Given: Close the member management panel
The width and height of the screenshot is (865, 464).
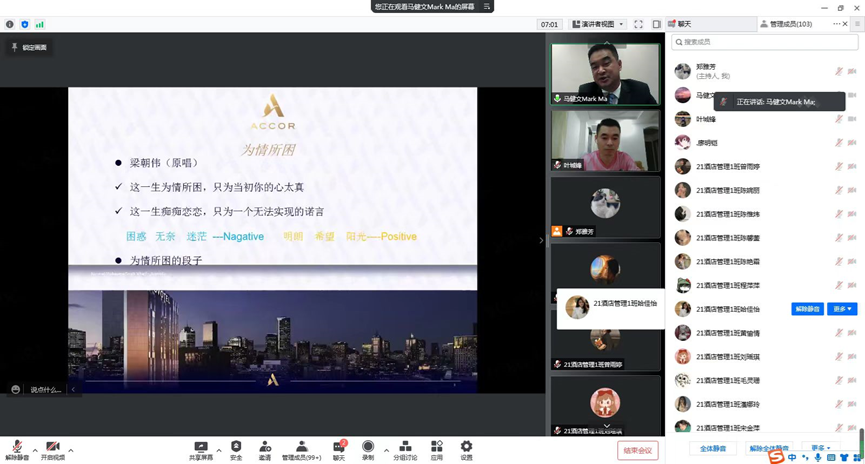Looking at the screenshot, I should pyautogui.click(x=845, y=24).
